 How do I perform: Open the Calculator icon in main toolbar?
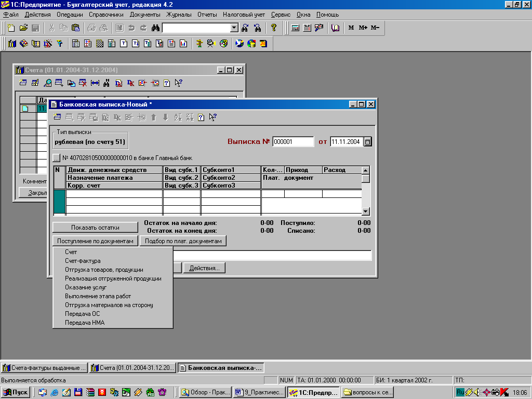click(x=295, y=28)
